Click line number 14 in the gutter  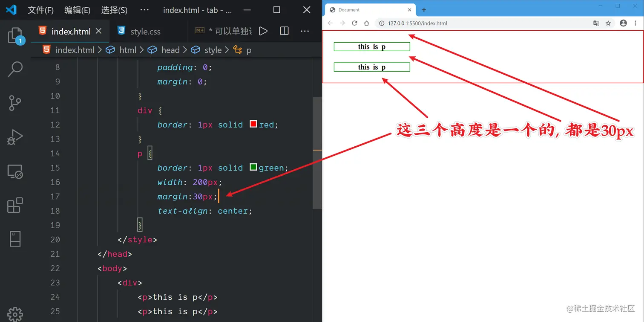[x=55, y=153]
